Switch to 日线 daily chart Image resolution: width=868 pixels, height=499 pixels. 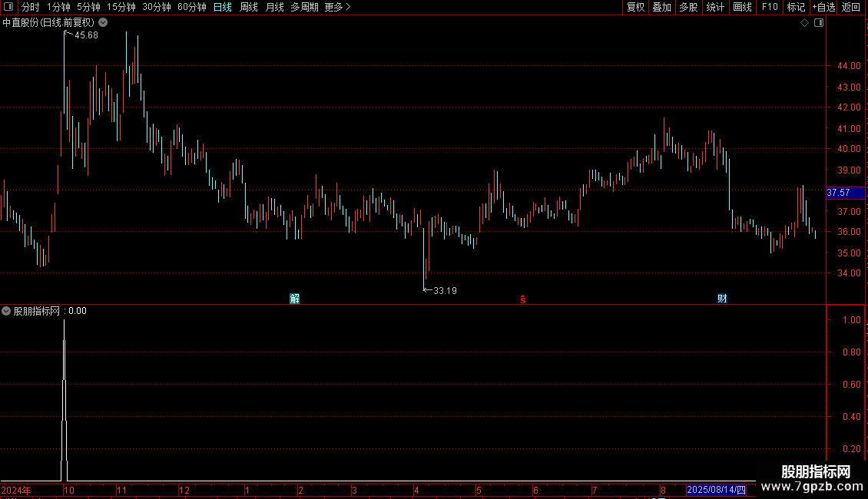[x=223, y=7]
